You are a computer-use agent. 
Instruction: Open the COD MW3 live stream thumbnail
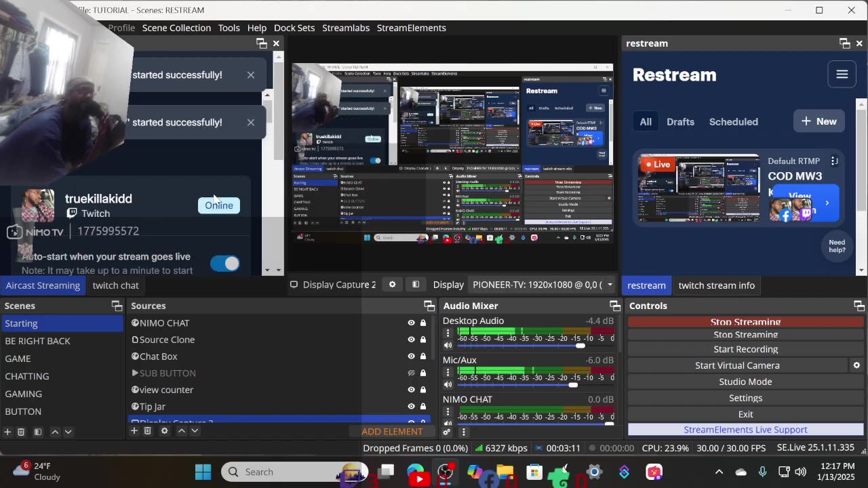pos(699,188)
